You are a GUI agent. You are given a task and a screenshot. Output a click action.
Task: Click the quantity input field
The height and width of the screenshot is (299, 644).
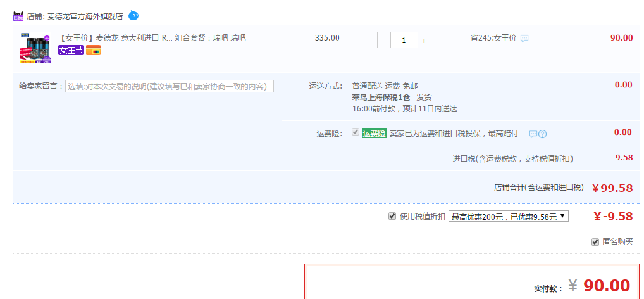404,41
